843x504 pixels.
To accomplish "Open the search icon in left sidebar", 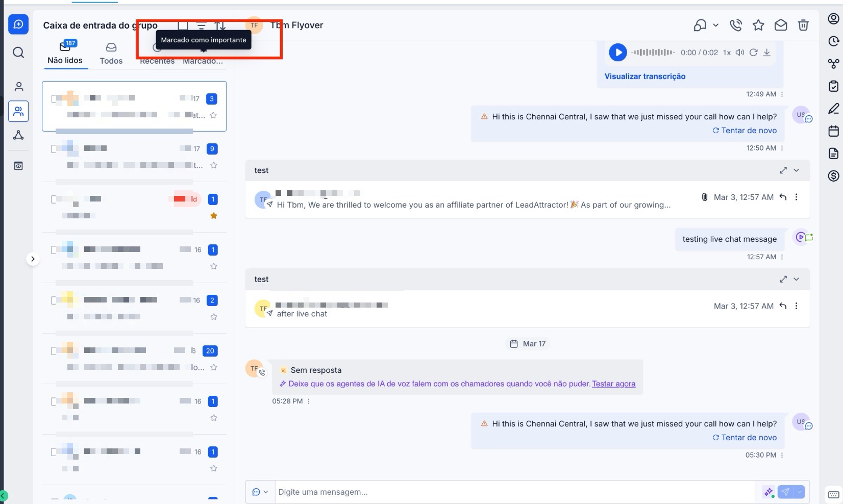I will [18, 53].
